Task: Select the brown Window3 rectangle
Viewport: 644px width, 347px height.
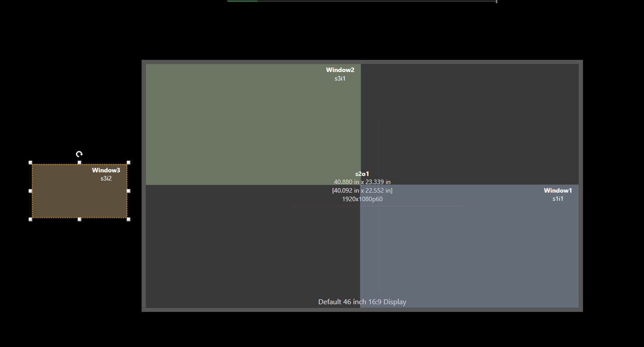Action: 79,191
